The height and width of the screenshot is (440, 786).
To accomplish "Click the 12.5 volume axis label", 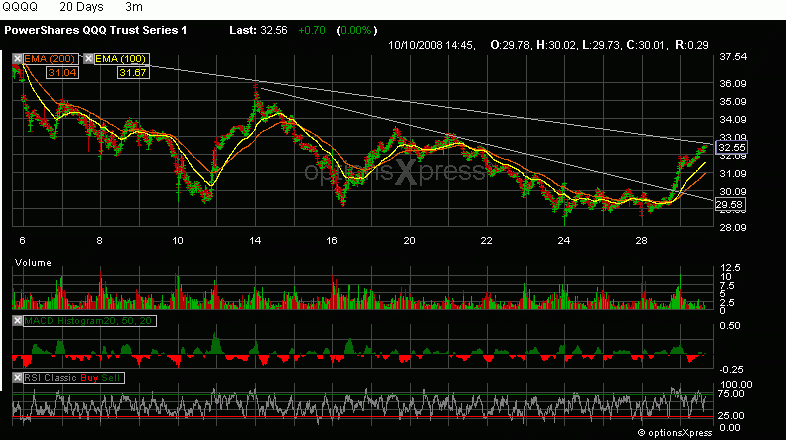I will click(x=729, y=268).
